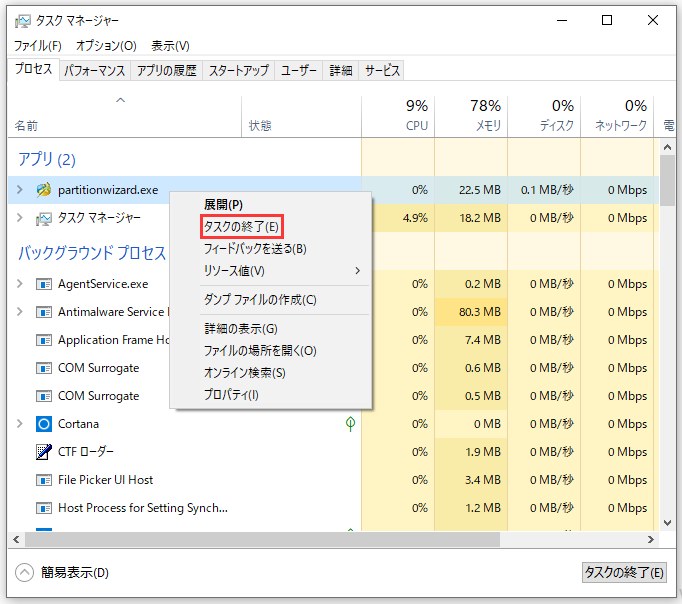682x604 pixels.
Task: Click the Task Manager title bar icon
Action: coord(22,21)
